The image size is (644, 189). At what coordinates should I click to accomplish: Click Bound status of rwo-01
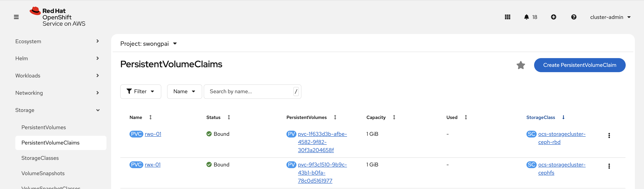coord(218,134)
